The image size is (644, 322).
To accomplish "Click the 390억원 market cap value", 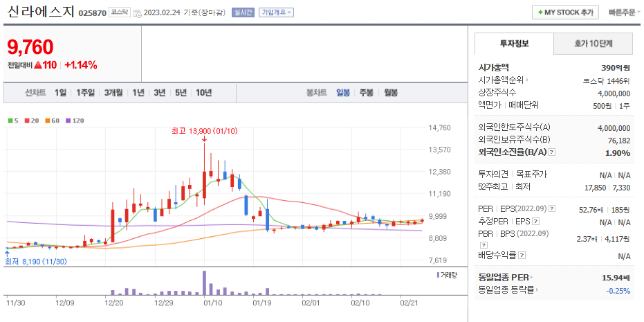I will (615, 69).
